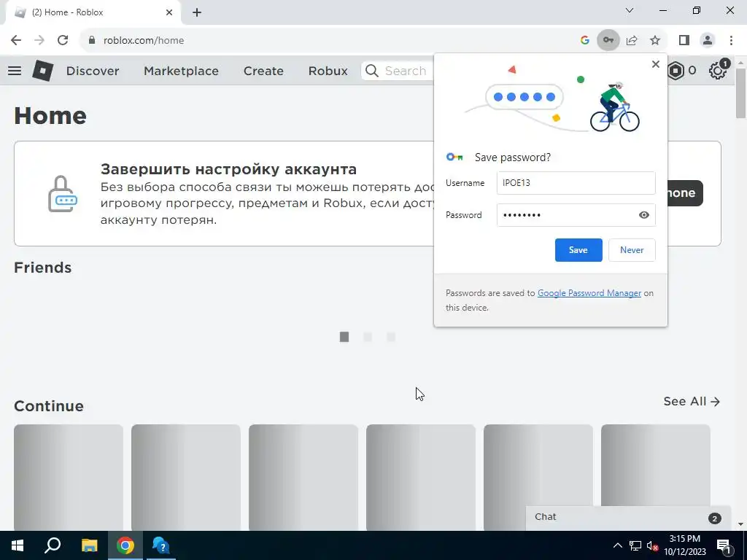The height and width of the screenshot is (560, 747).
Task: Open the Windows notification center
Action: 724,545
